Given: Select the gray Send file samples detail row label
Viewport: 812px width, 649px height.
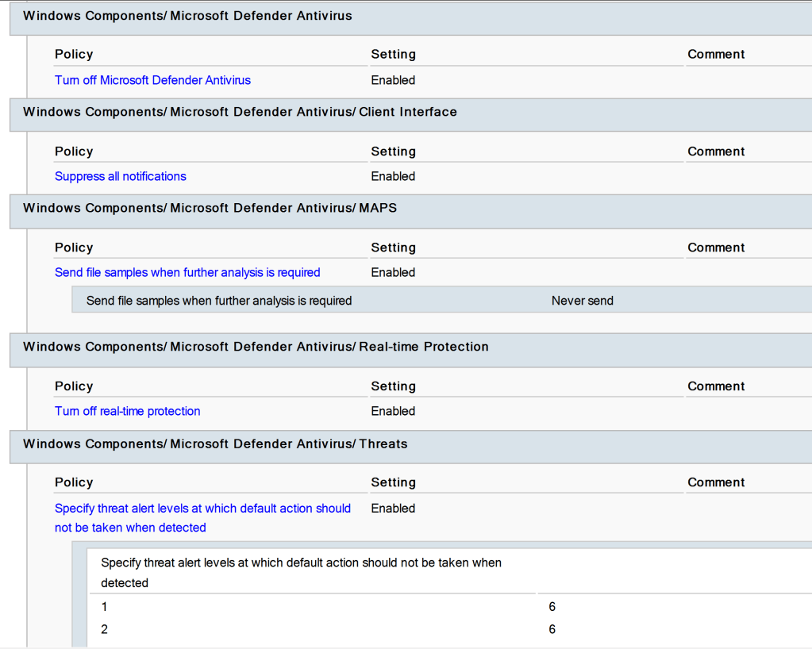Looking at the screenshot, I should click(x=219, y=301).
